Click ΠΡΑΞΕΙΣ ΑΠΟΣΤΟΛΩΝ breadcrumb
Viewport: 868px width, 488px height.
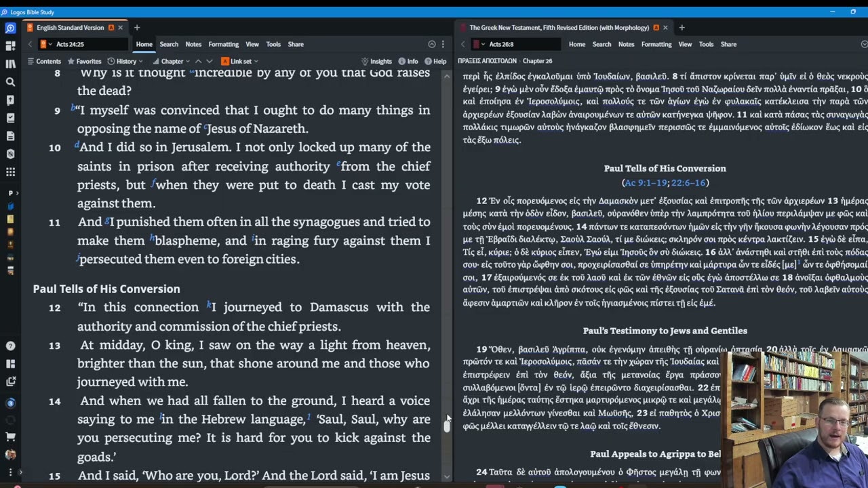(487, 61)
